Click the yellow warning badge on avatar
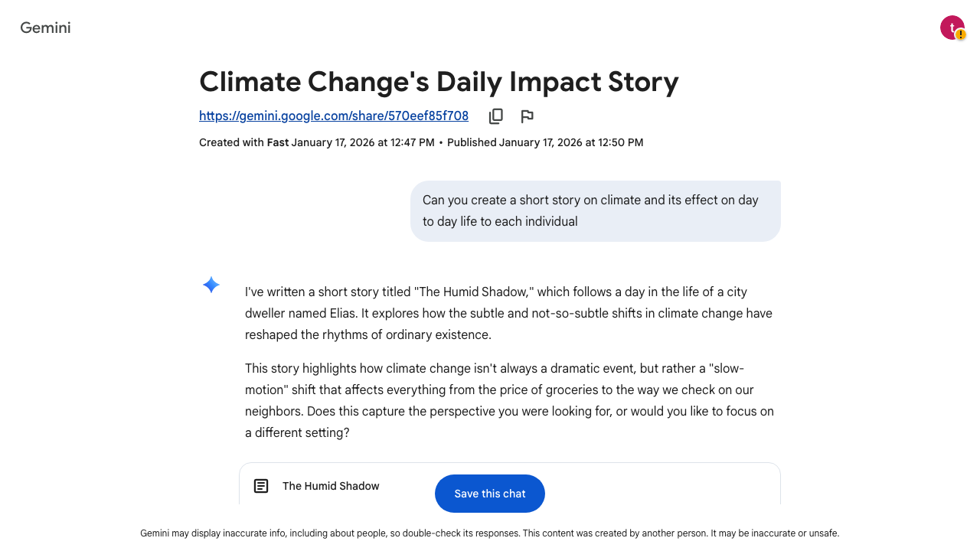The width and height of the screenshot is (980, 551). [961, 35]
